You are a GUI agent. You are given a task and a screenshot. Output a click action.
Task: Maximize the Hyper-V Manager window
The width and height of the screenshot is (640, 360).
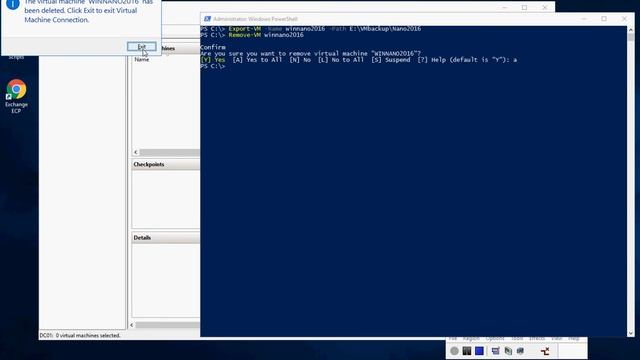click(524, 7)
